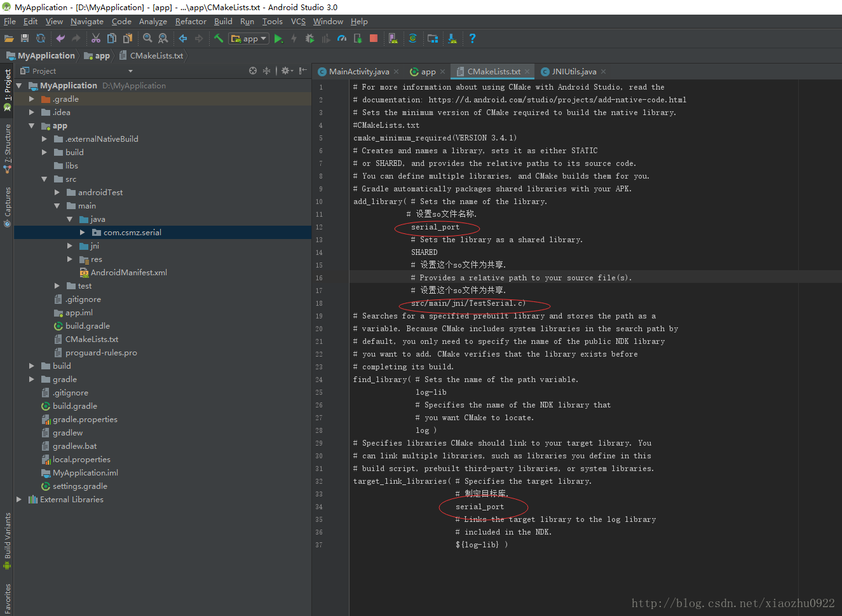The image size is (842, 616).
Task: Switch to the app editor tab
Action: pos(428,71)
